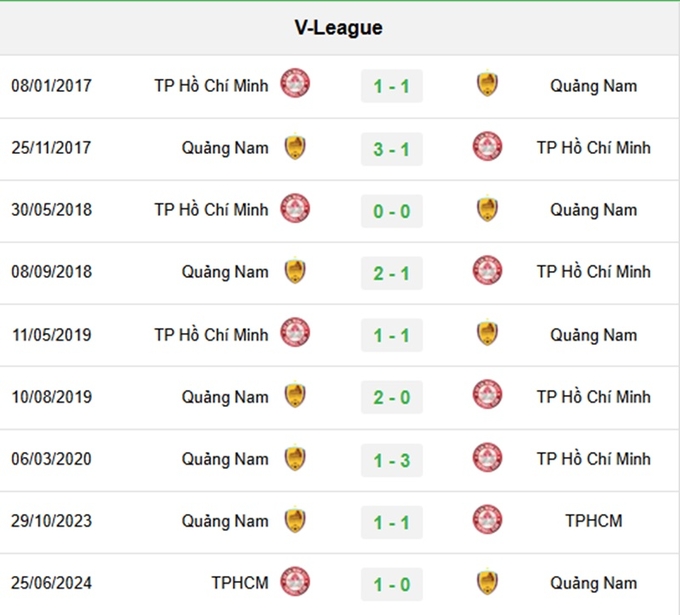Click Quảng Nam crest in 29/10/2023 match

[295, 520]
